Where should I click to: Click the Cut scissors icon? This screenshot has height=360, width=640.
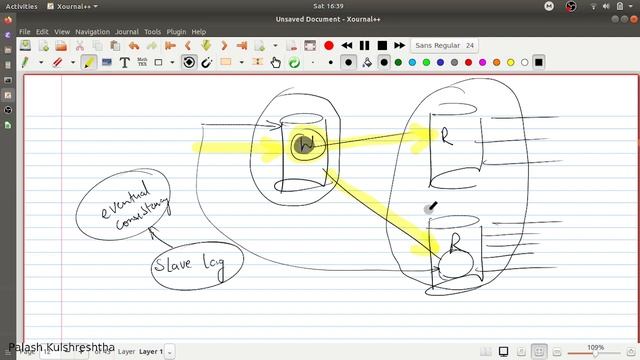click(x=80, y=45)
